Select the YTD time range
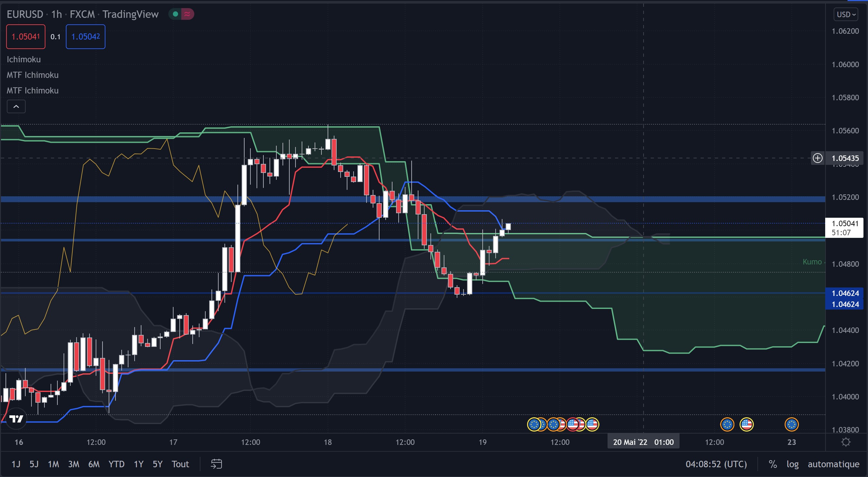The width and height of the screenshot is (868, 477). pos(116,464)
